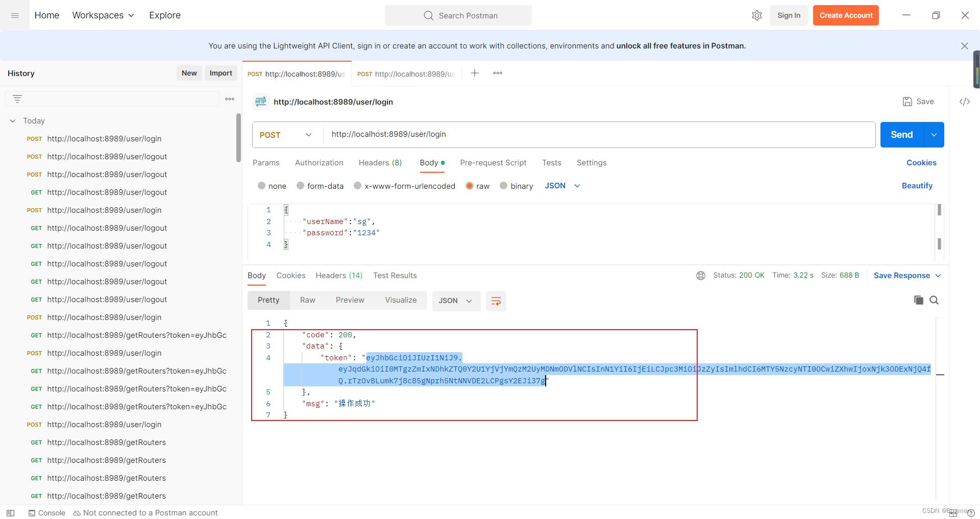
Task: Switch response view to Raw
Action: pyautogui.click(x=308, y=300)
